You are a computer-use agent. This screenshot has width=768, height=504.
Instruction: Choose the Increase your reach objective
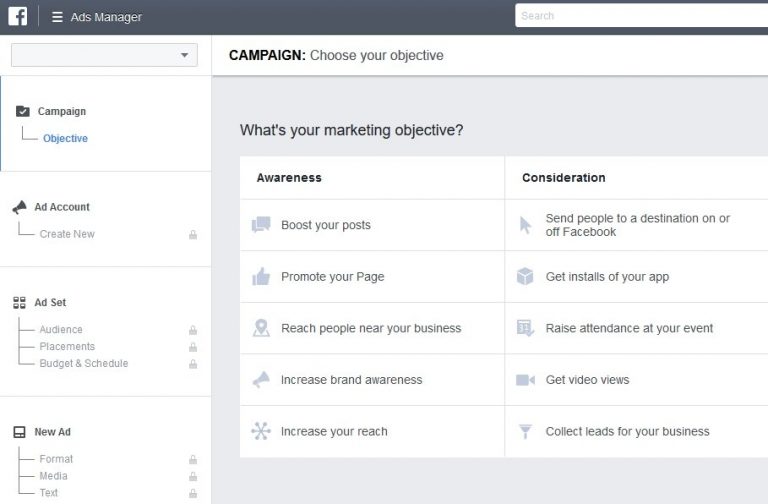(372, 432)
